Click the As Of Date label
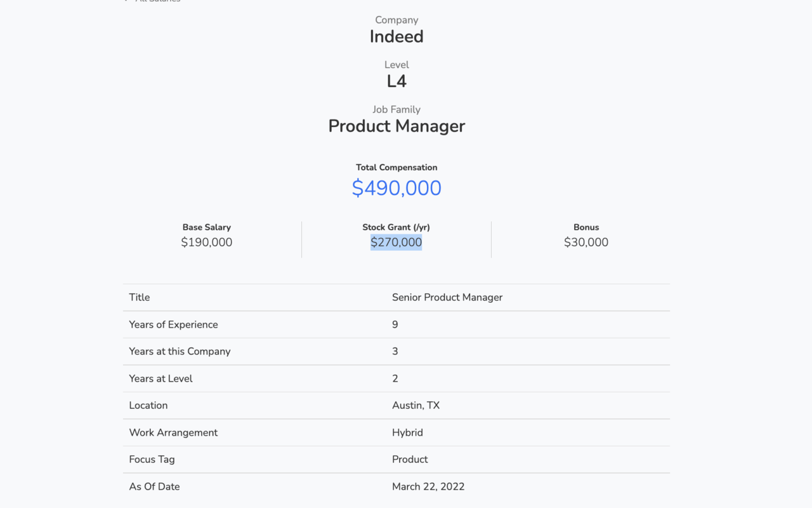The image size is (812, 508). click(154, 486)
